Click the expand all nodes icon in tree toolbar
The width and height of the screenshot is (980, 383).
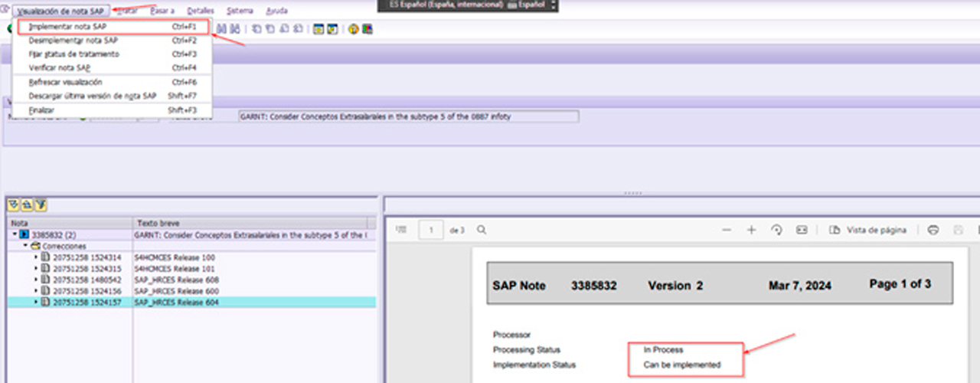click(14, 205)
